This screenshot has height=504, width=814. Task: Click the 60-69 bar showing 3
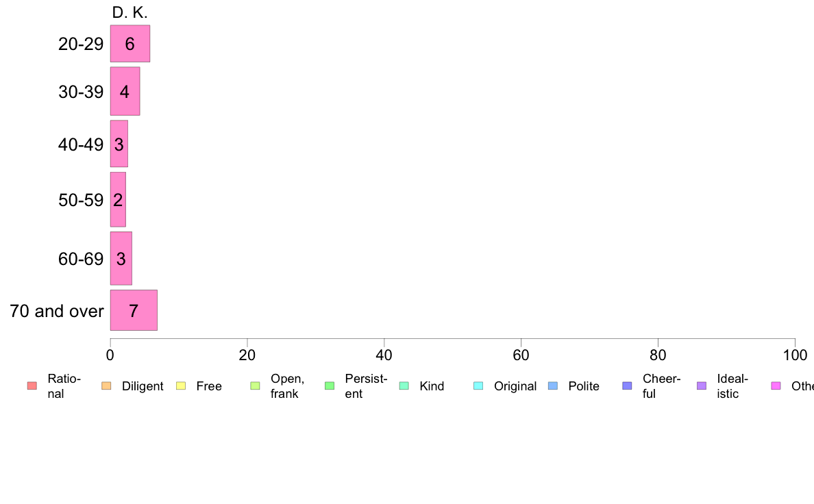121,258
